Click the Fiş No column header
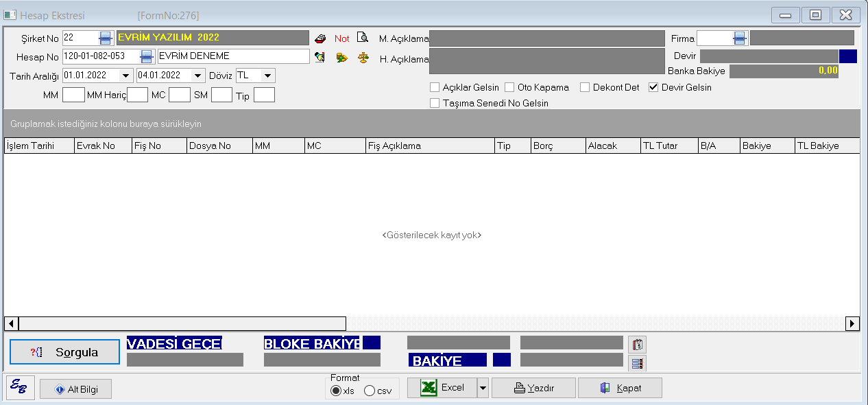Image resolution: width=868 pixels, height=405 pixels. click(x=159, y=146)
